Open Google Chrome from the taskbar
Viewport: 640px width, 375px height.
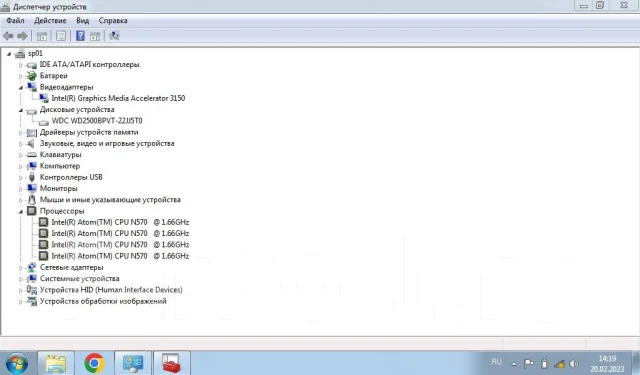click(x=94, y=363)
